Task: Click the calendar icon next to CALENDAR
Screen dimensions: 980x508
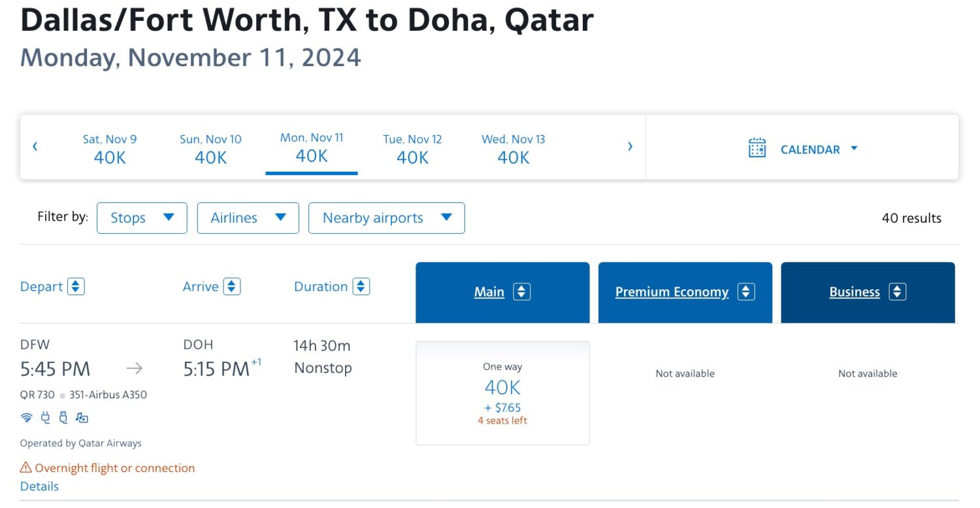Action: [x=757, y=149]
